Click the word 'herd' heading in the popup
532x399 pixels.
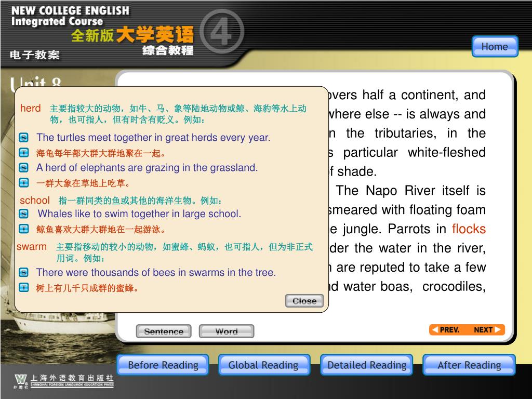pos(30,108)
